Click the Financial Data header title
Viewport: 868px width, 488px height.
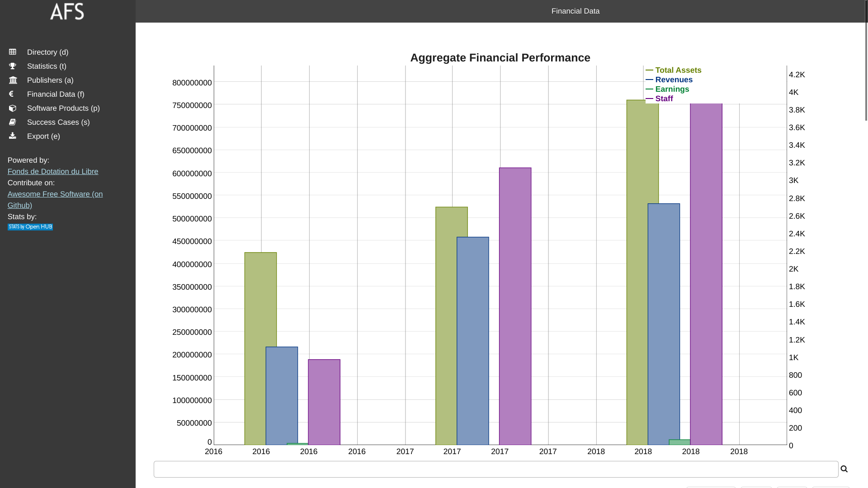pos(576,11)
